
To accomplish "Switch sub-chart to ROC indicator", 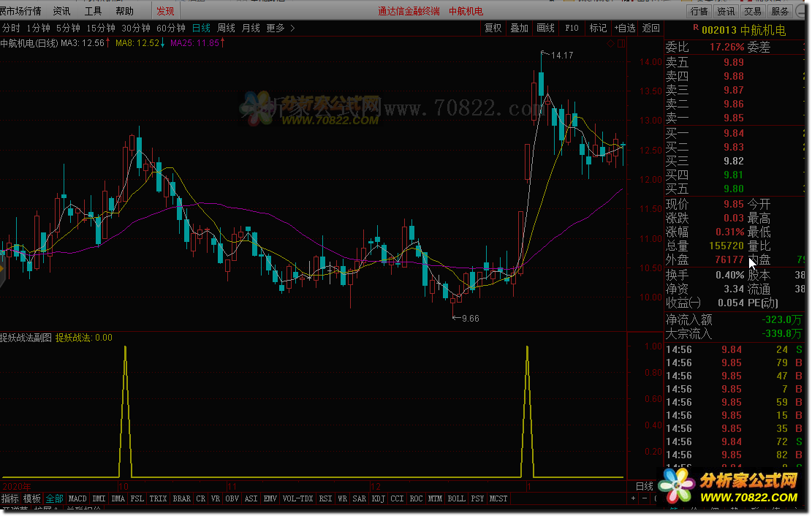I will (x=417, y=498).
